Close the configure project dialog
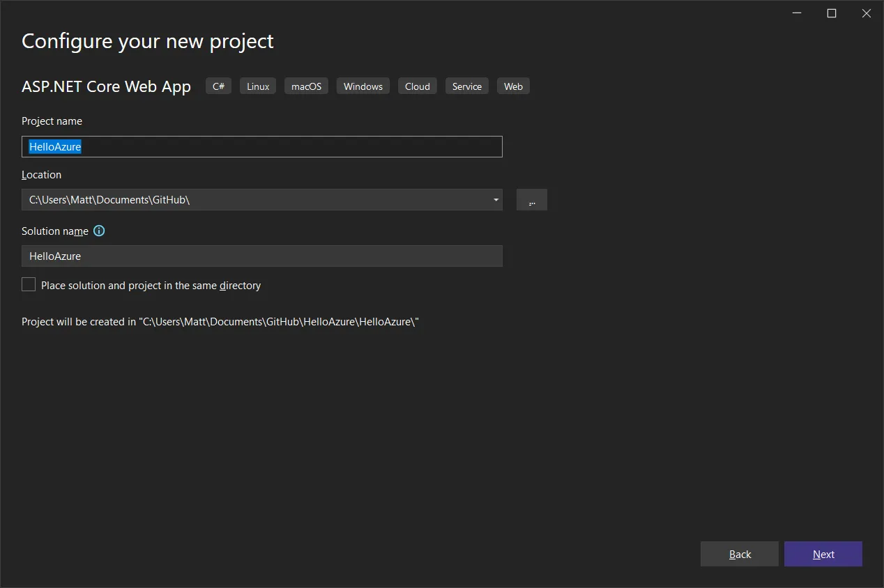884x588 pixels. [867, 13]
